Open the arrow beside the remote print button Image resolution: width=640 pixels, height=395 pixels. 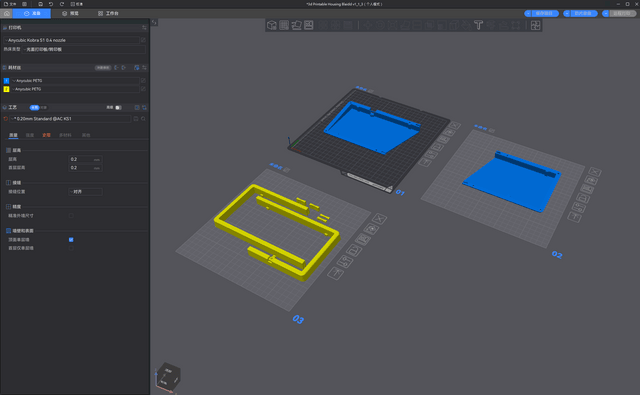click(606, 13)
